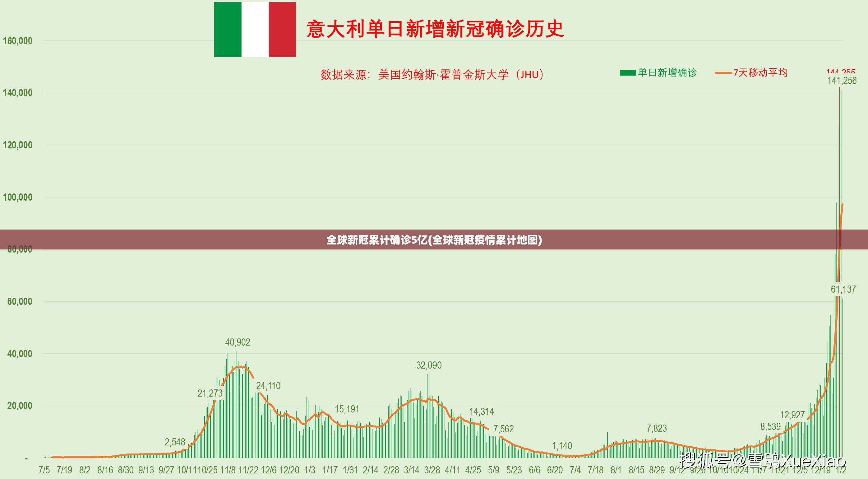Screen dimensions: 868x479
Task: Click the 7/18 date on x-axis
Action: point(595,470)
